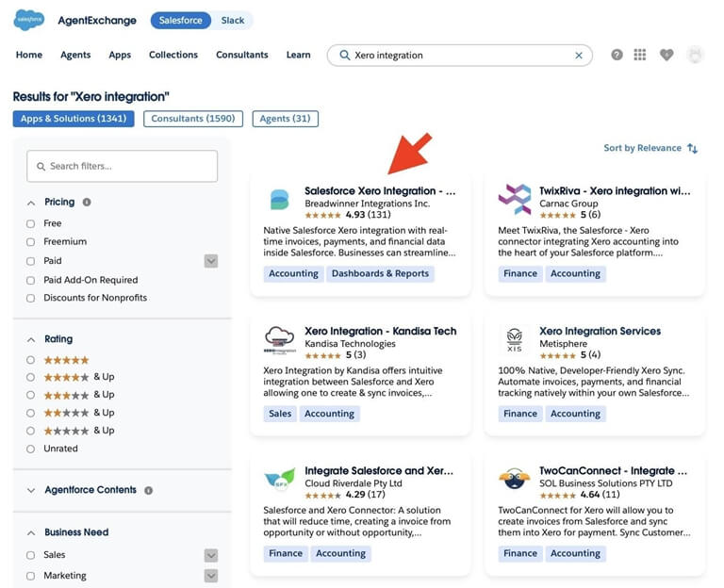Screen dimensions: 724x588
Task: Open TwoCanConnect - Integrate listing
Action: click(613, 471)
